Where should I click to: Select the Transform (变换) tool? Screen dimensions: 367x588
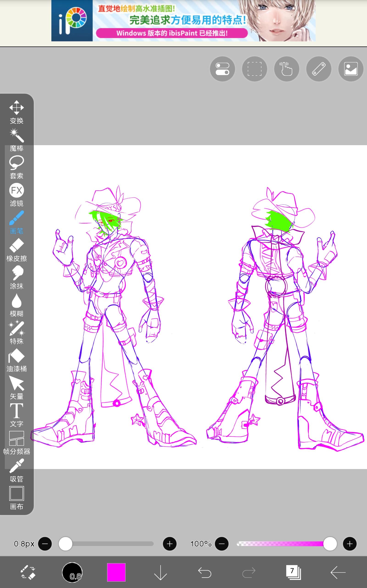(x=17, y=112)
